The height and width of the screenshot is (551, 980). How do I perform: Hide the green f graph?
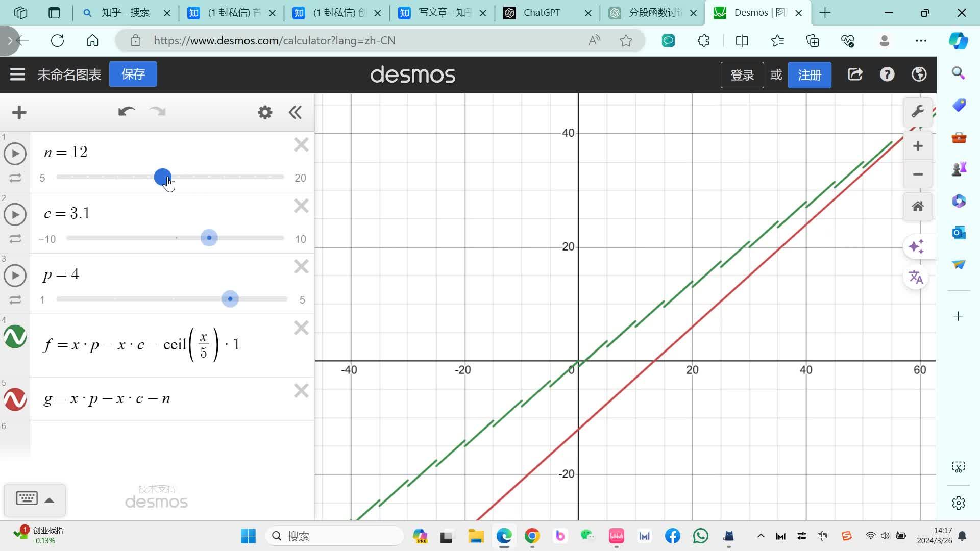point(15,337)
